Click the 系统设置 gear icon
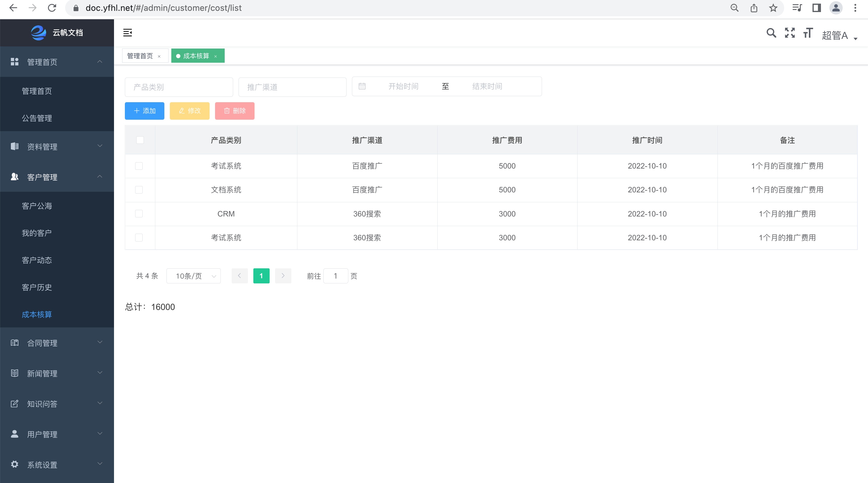 click(x=14, y=464)
